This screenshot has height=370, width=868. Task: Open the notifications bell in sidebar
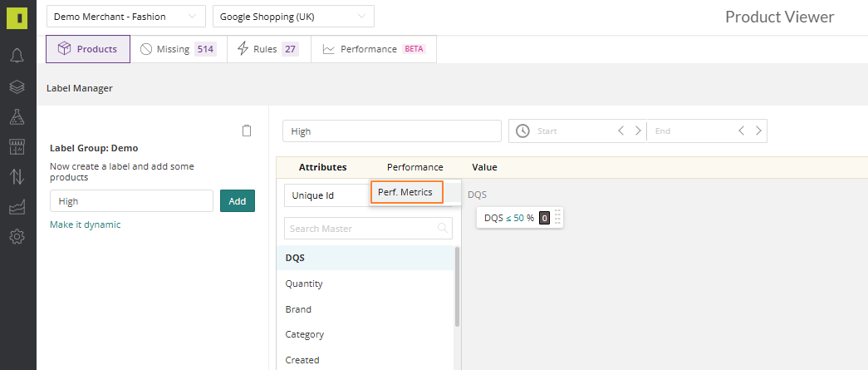[17, 56]
